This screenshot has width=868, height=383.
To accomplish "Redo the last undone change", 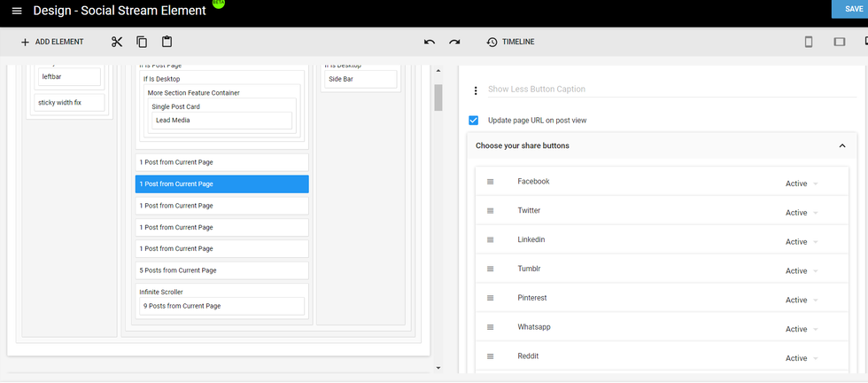I will click(454, 42).
